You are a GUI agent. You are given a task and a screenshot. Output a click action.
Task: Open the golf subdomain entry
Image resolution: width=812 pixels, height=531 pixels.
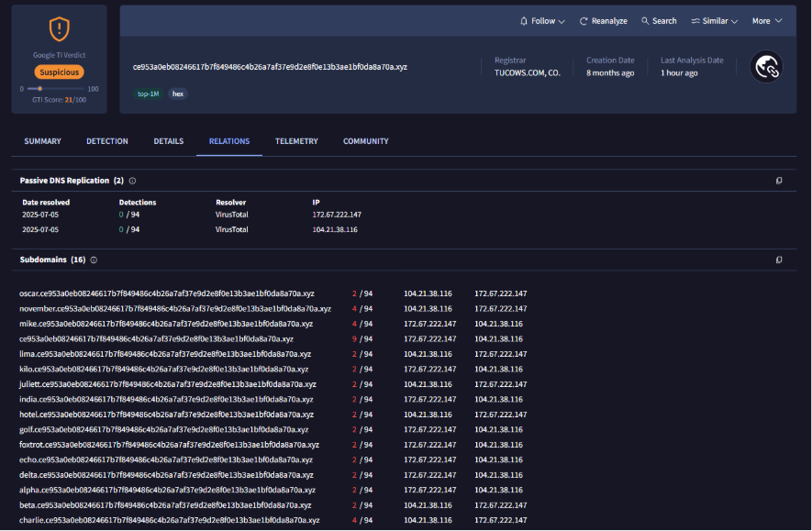163,429
